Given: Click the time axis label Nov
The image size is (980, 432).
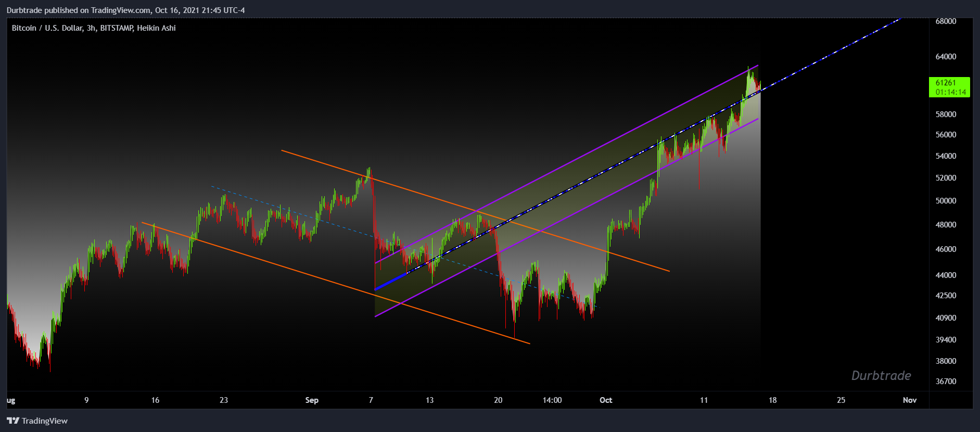Looking at the screenshot, I should click(910, 400).
